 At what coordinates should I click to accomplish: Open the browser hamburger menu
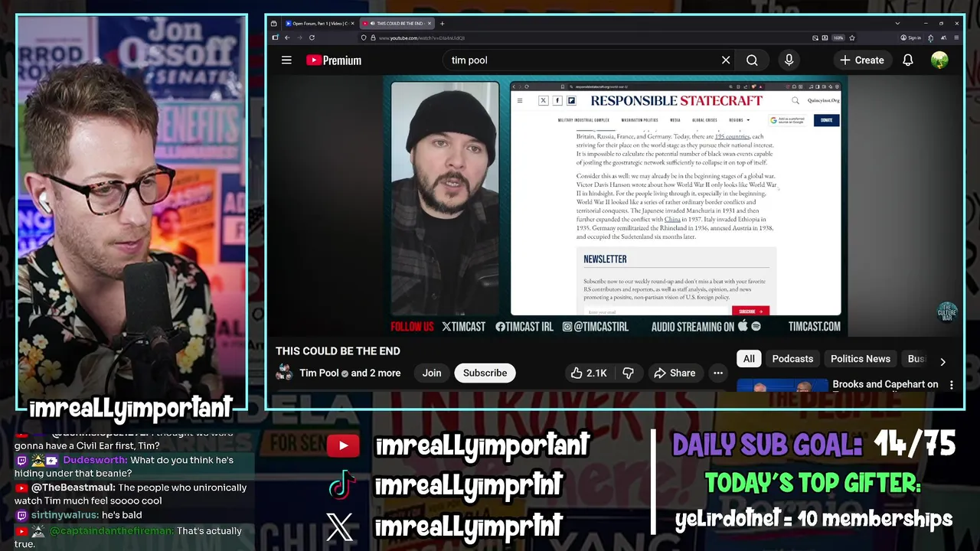[x=957, y=37]
